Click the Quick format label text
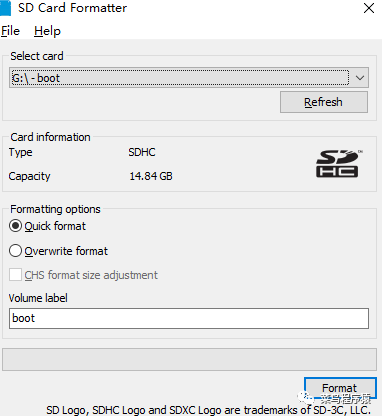Image resolution: width=382 pixels, height=416 pixels. click(55, 226)
